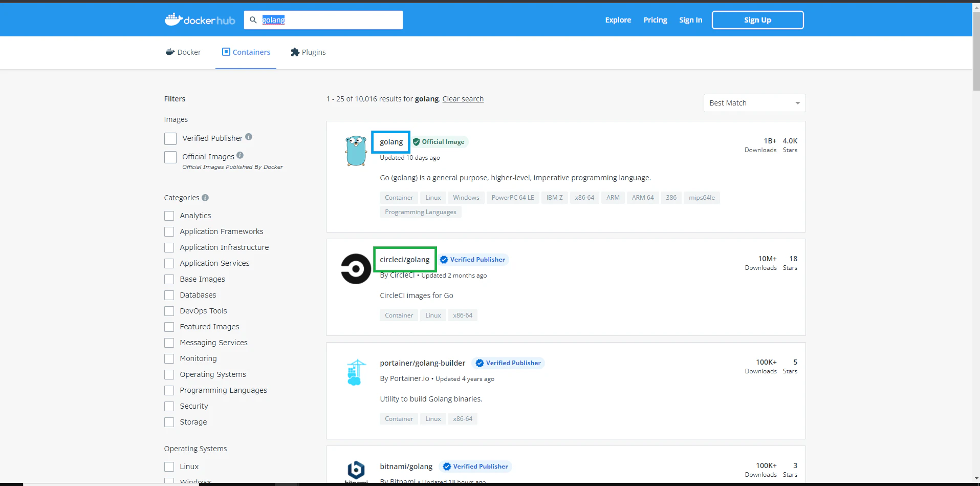The height and width of the screenshot is (486, 980).
Task: Click the ARM 64 tag
Action: [x=643, y=198]
